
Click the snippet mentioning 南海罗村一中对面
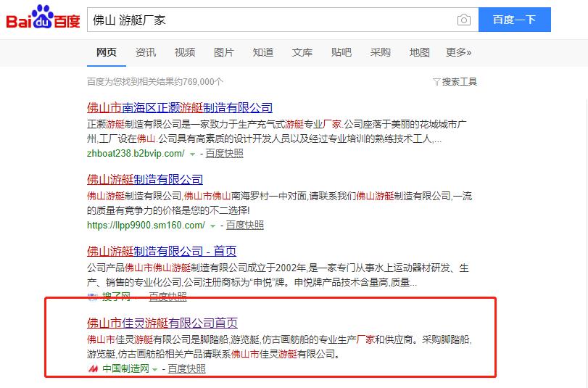tap(279, 203)
